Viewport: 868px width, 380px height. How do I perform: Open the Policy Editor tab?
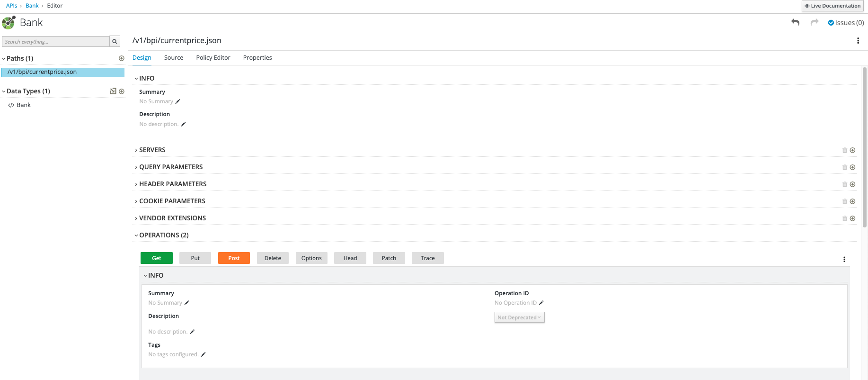click(x=213, y=58)
